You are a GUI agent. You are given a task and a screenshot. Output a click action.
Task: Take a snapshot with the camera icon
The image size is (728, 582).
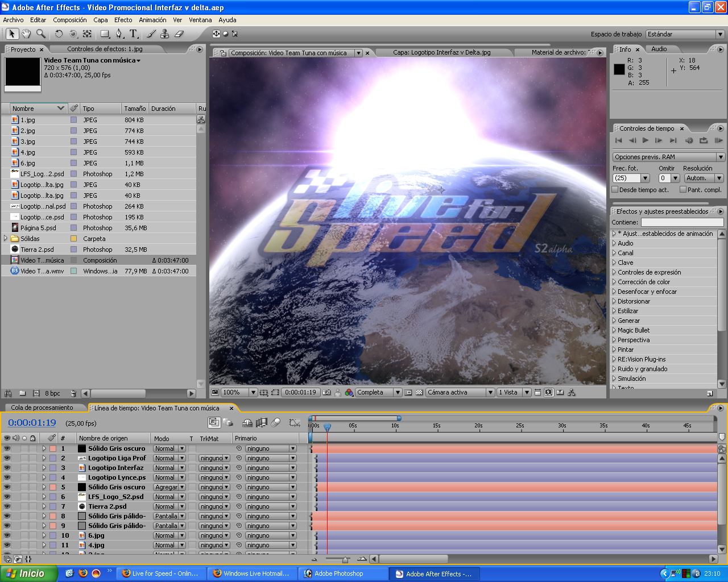tap(326, 392)
